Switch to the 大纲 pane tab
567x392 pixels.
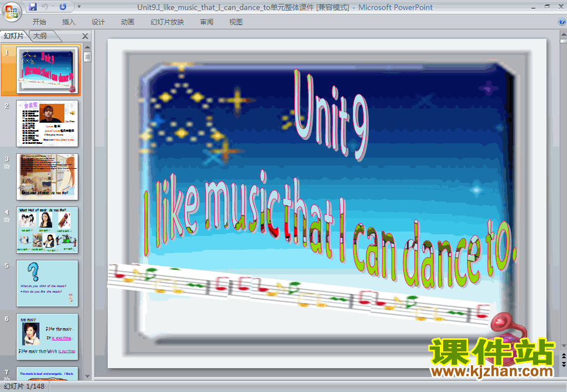40,36
